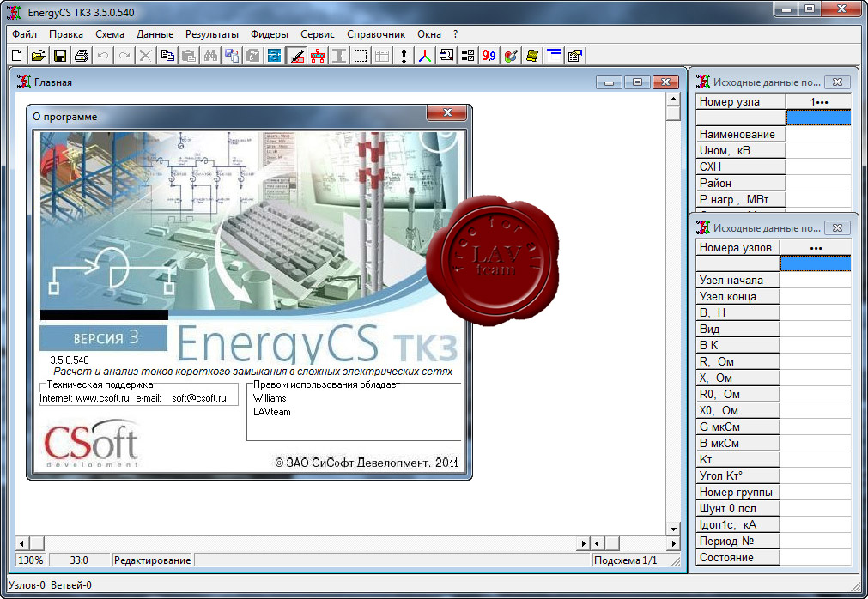
Task: Click the 130% zoom status field
Action: click(31, 560)
